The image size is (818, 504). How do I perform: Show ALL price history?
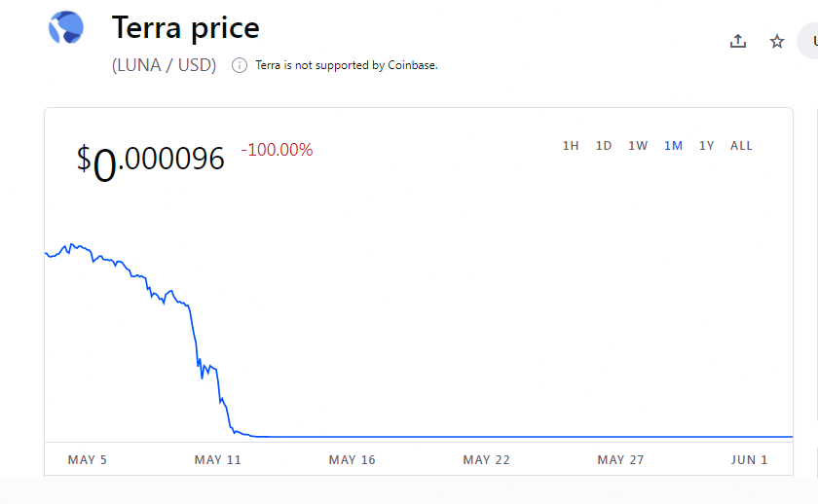(741, 146)
